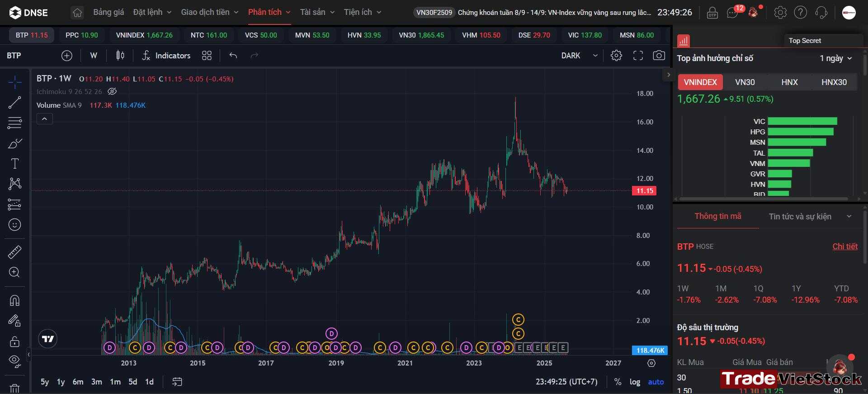
Task: Toggle percent scale mode
Action: tap(618, 382)
